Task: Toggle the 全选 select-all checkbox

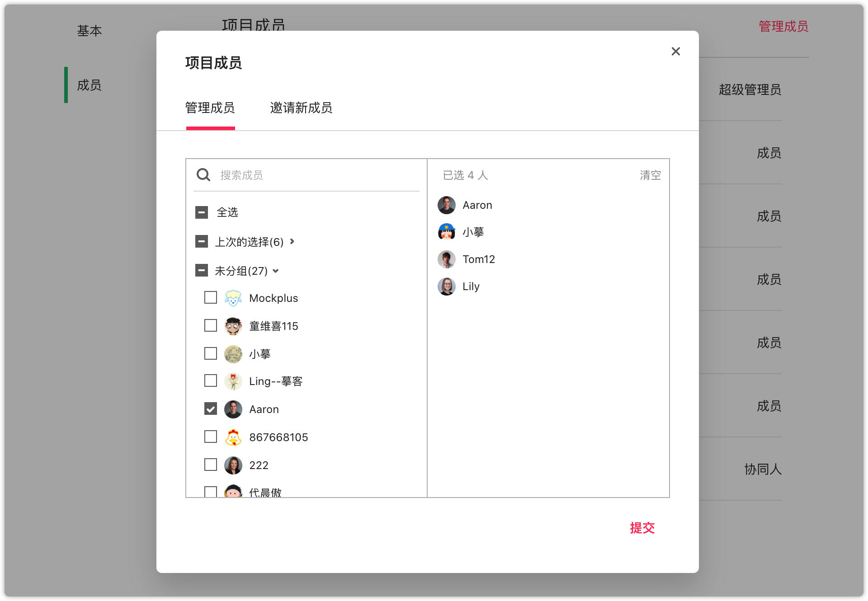Action: point(202,212)
